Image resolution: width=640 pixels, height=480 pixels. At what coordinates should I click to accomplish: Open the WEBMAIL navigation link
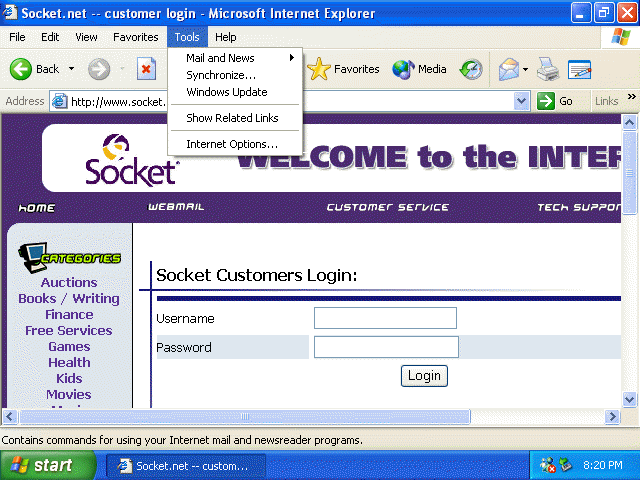(176, 207)
